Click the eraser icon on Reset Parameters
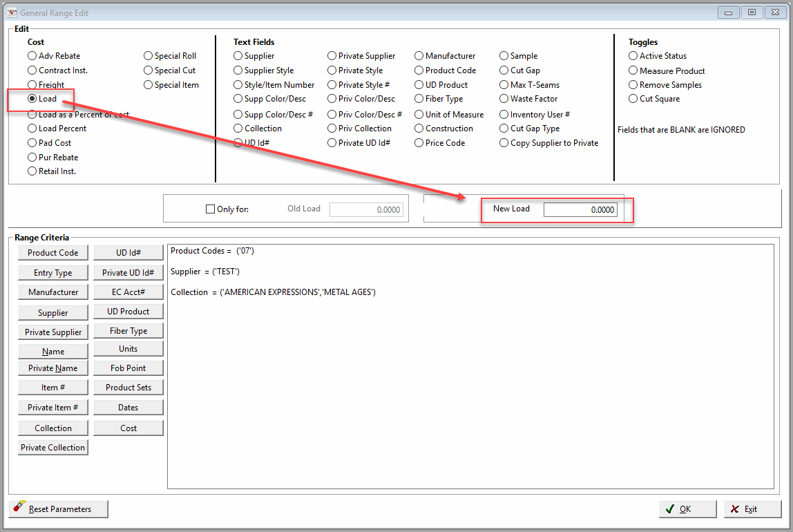793x532 pixels. 19,506
